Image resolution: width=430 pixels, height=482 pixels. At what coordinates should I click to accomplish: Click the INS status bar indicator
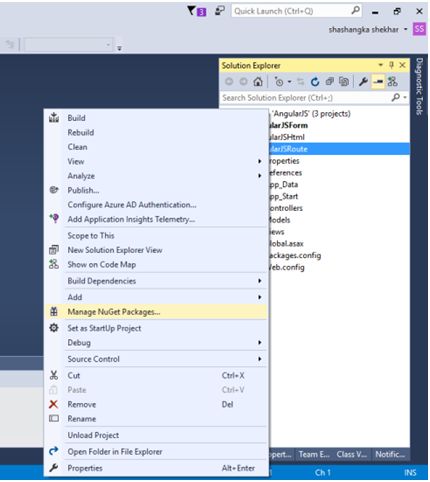pos(410,473)
